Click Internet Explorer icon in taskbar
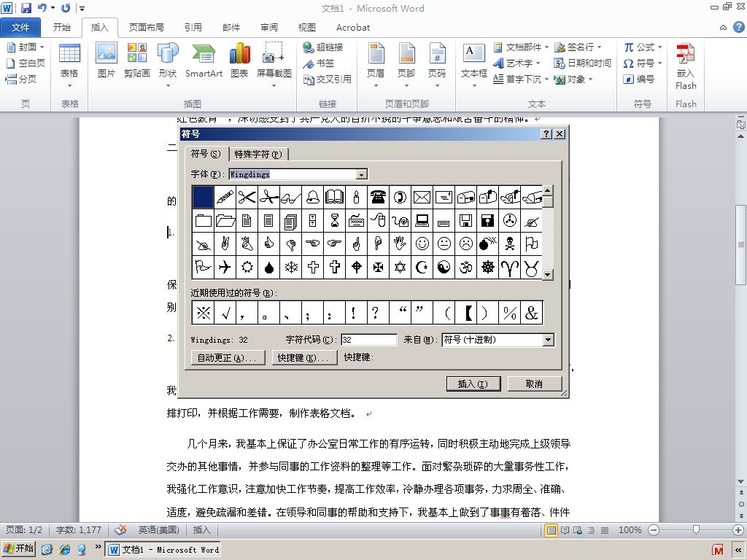The image size is (747, 560). [x=65, y=549]
